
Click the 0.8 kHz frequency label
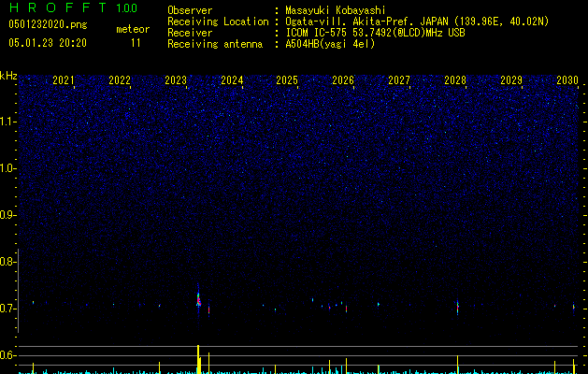tap(7, 262)
